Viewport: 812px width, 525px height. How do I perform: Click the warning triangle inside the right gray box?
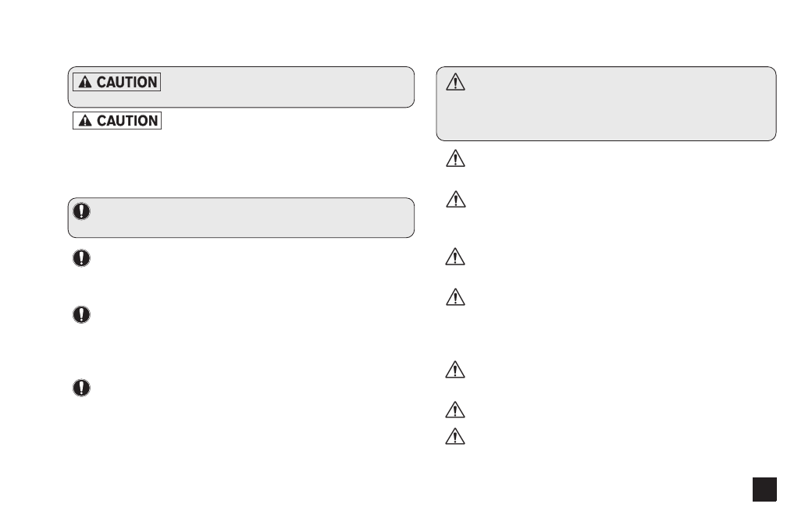455,82
